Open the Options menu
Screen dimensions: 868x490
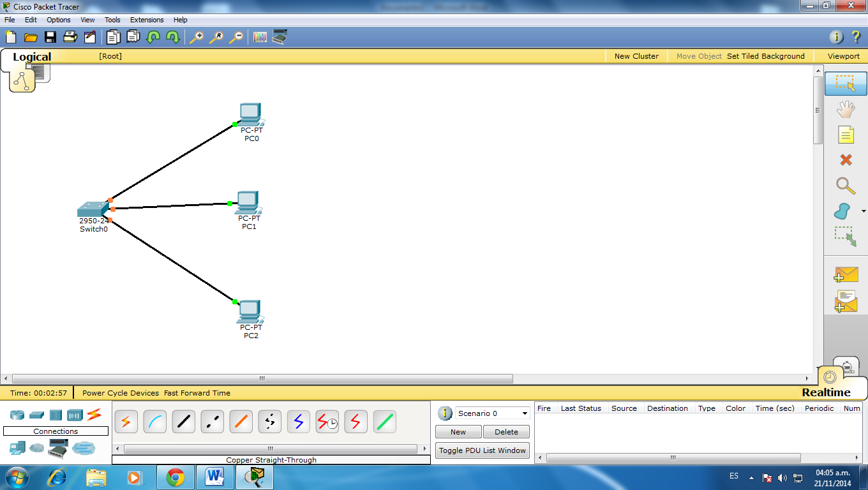pos(59,20)
